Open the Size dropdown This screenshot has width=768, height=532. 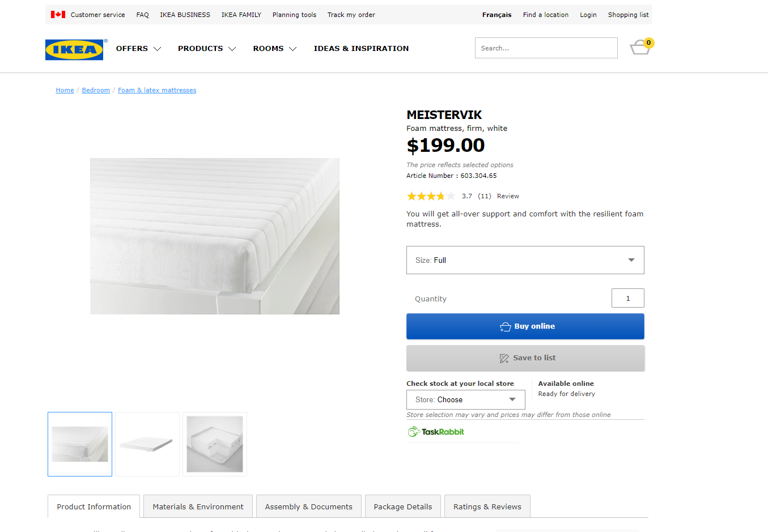(525, 260)
